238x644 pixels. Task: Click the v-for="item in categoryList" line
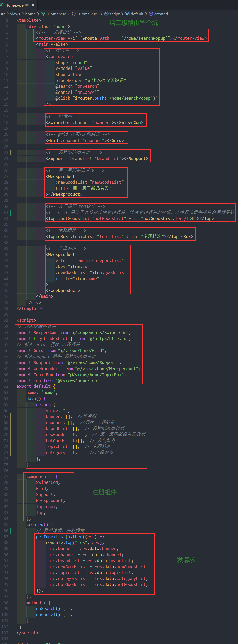(90, 260)
